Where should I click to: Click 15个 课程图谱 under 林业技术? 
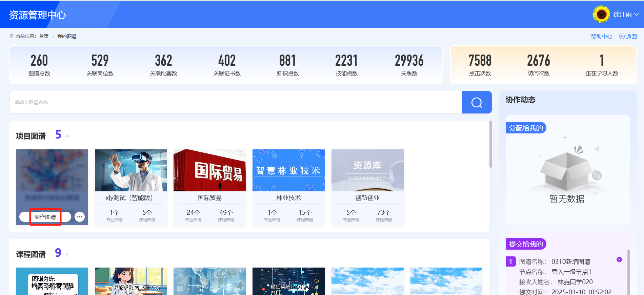pyautogui.click(x=305, y=215)
